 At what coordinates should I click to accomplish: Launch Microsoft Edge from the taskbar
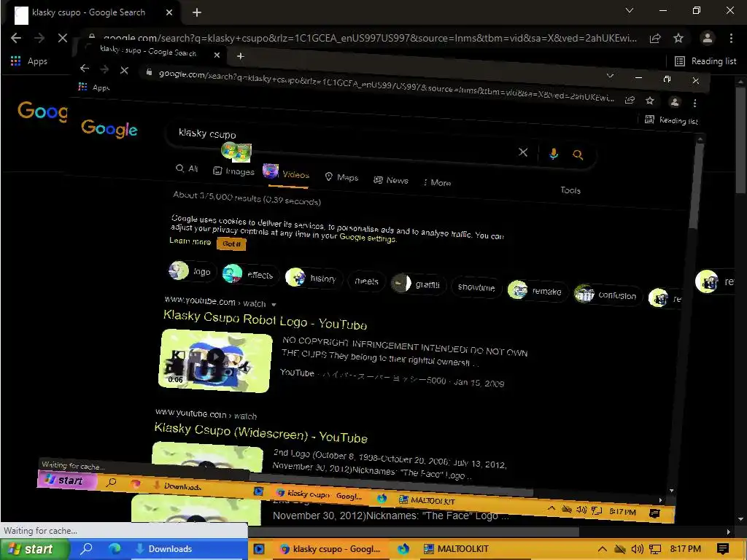click(115, 549)
